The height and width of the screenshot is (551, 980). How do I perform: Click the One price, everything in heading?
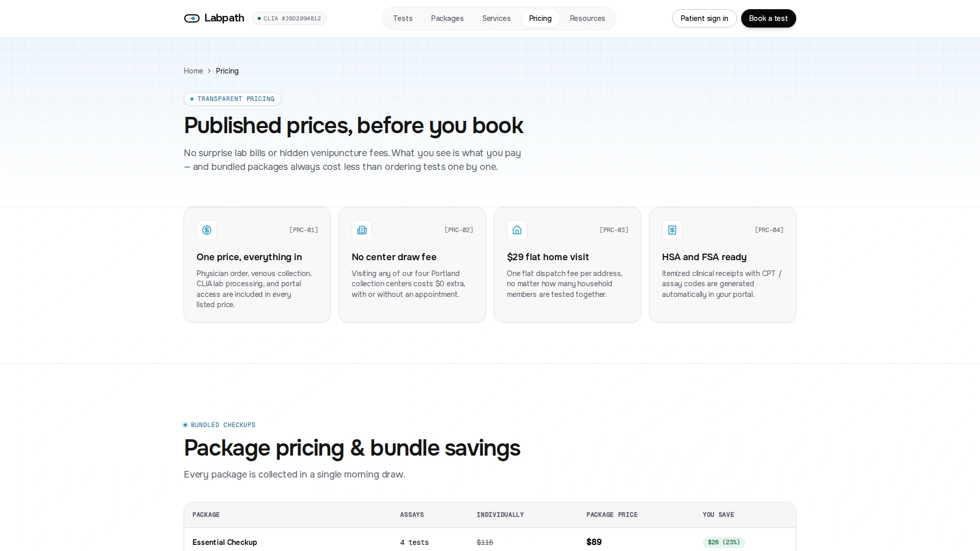249,257
